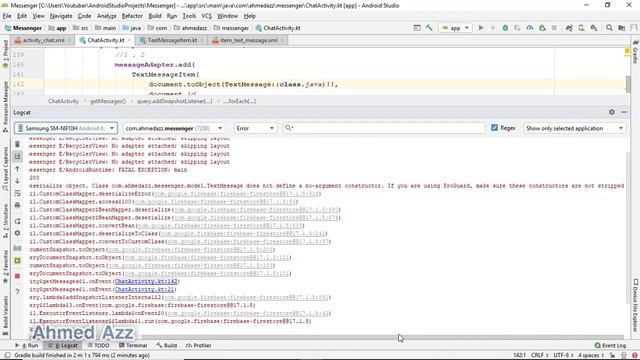Click the logcat search input field
The height and width of the screenshot is (360, 640).
tap(384, 128)
